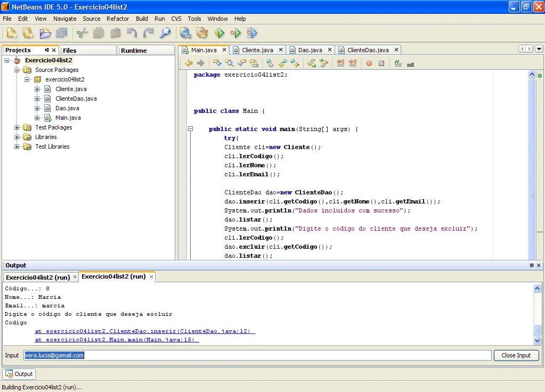The width and height of the screenshot is (545, 392).
Task: Click the New File toolbar icon
Action: coord(12,33)
